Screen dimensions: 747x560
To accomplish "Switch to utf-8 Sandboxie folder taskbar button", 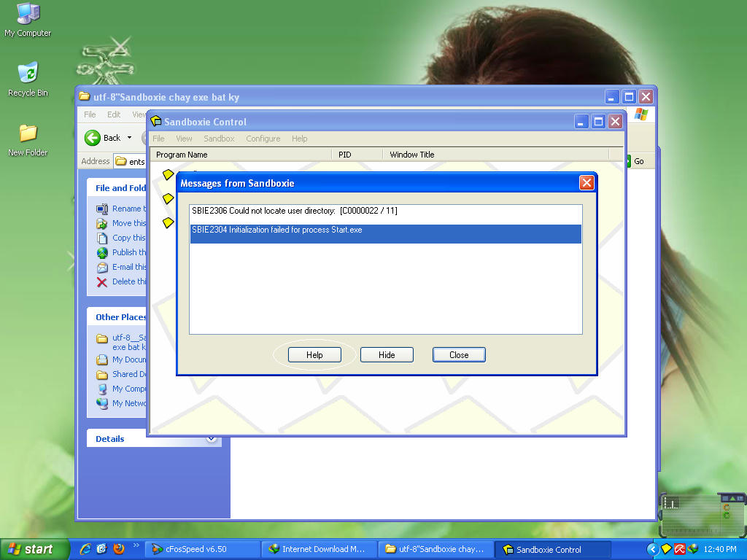I will (x=436, y=549).
